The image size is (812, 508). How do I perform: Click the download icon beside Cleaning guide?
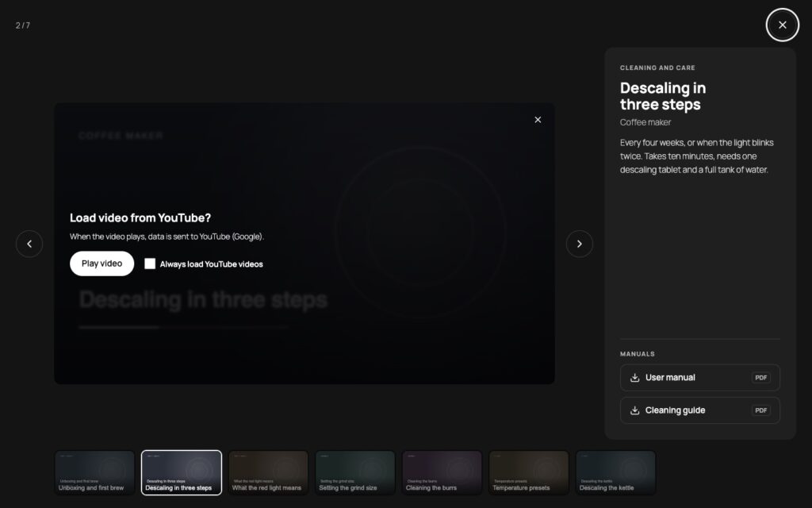coord(634,410)
